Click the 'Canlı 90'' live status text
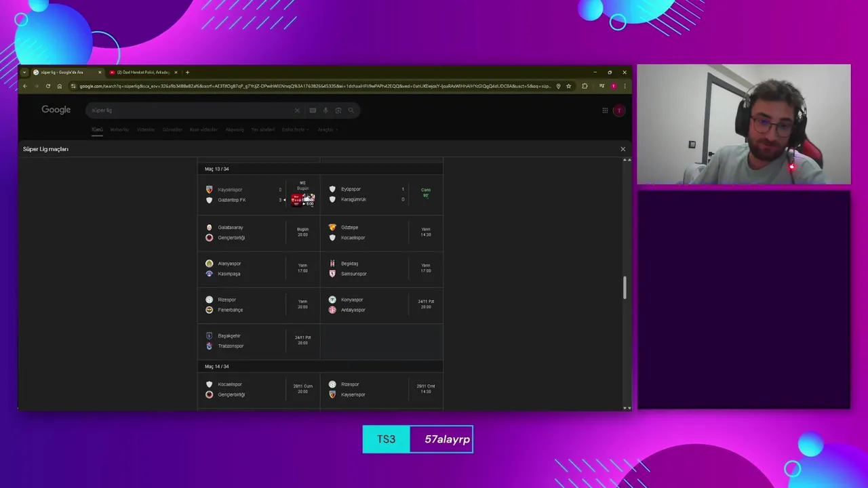 426,192
